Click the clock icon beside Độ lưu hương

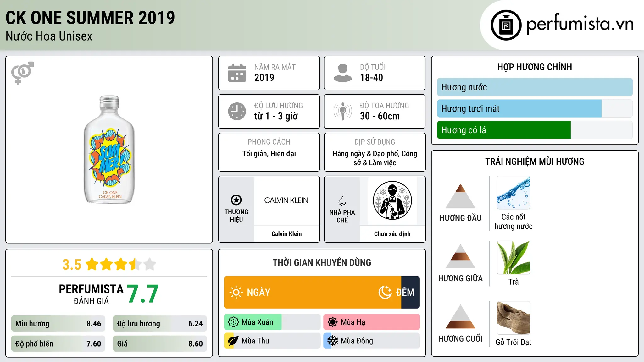click(x=237, y=111)
